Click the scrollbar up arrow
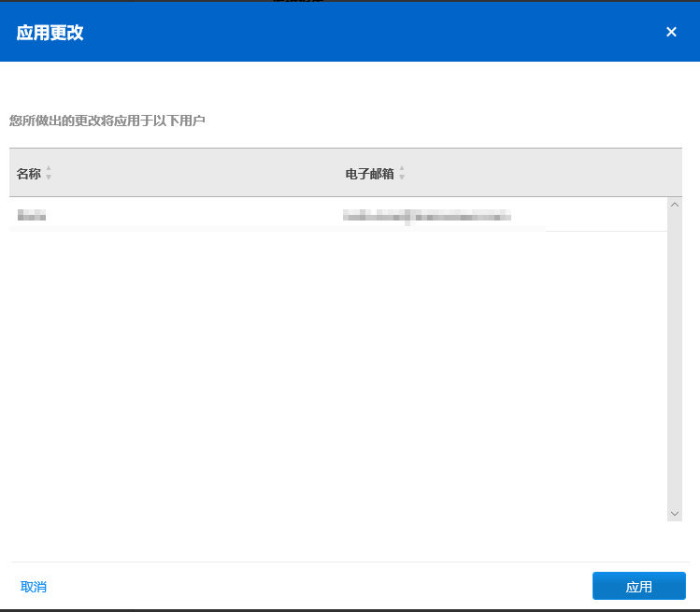700x612 pixels. point(675,205)
